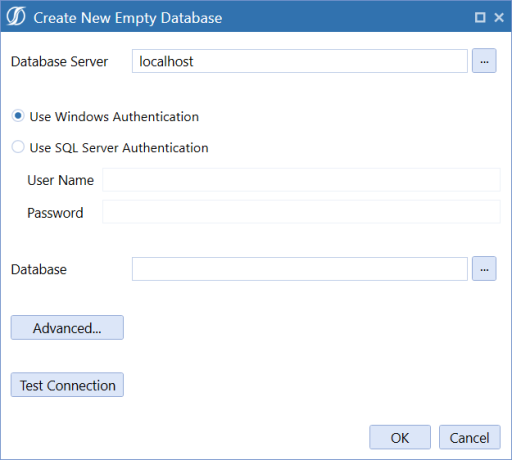Screen dimensions: 512x460
Task: Click the application logo in title bar
Action: coord(16,16)
